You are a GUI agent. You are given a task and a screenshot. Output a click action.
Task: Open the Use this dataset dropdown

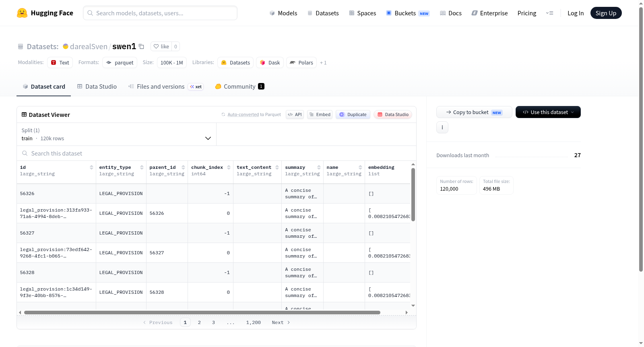(x=548, y=112)
